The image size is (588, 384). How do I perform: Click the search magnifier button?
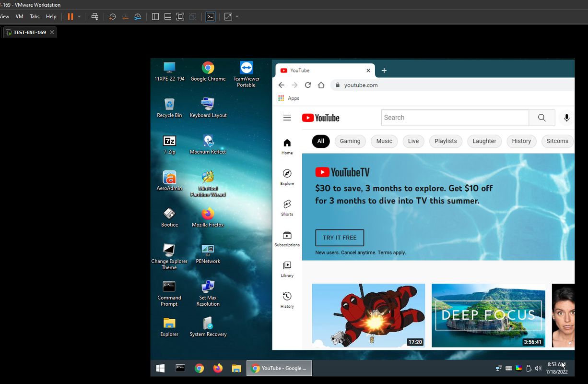pyautogui.click(x=542, y=118)
